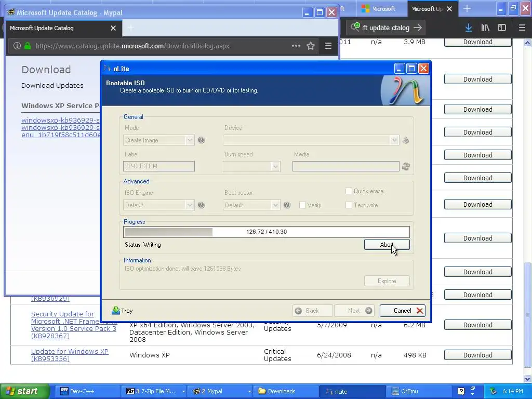Close the Microsoft Update browser tab
The width and height of the screenshot is (532, 399).
449,9
